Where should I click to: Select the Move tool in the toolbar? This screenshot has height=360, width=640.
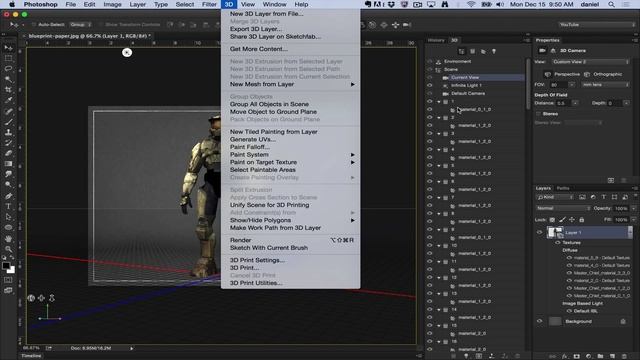point(8,48)
